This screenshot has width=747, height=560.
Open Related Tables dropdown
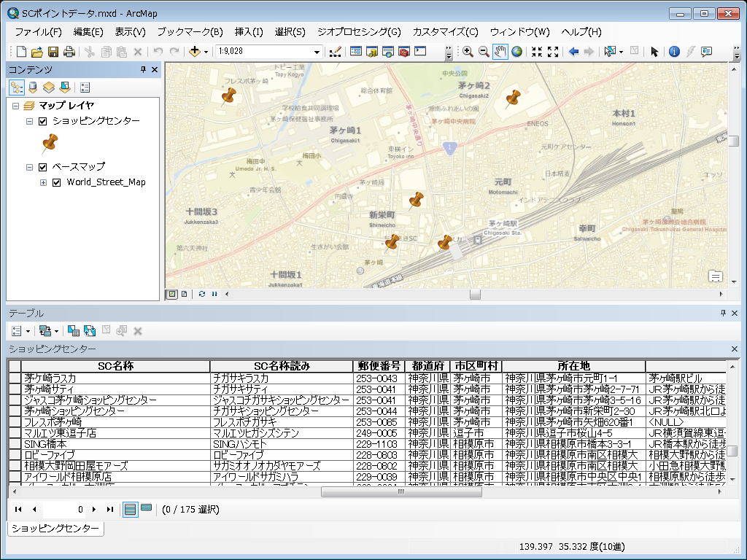click(x=49, y=331)
